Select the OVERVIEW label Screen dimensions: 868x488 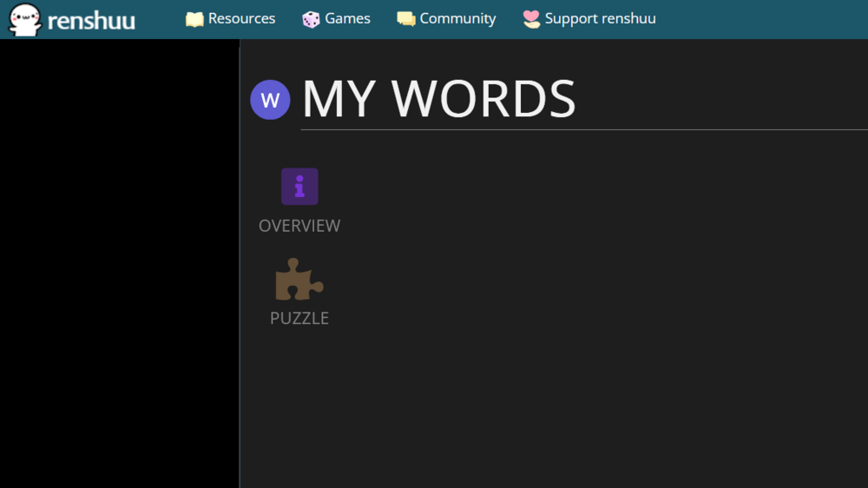click(299, 226)
